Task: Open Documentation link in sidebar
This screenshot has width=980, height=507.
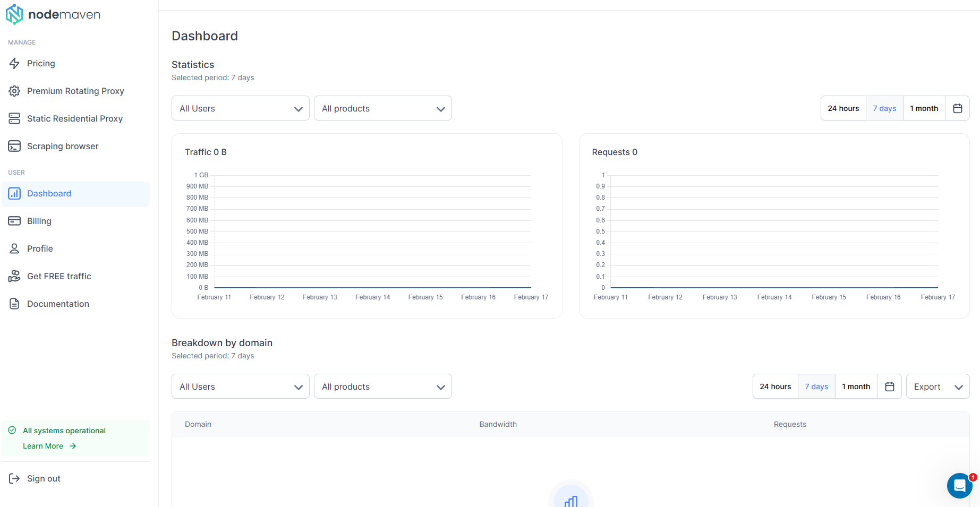Action: [x=58, y=304]
